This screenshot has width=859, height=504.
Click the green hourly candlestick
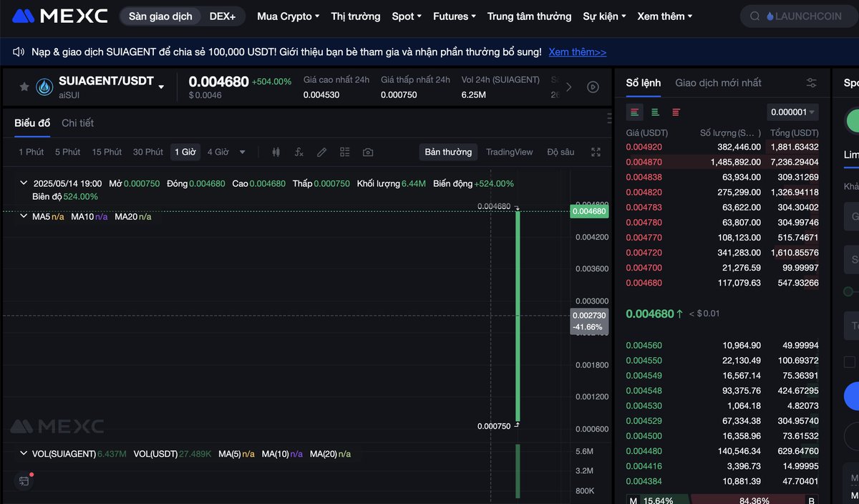pyautogui.click(x=518, y=316)
